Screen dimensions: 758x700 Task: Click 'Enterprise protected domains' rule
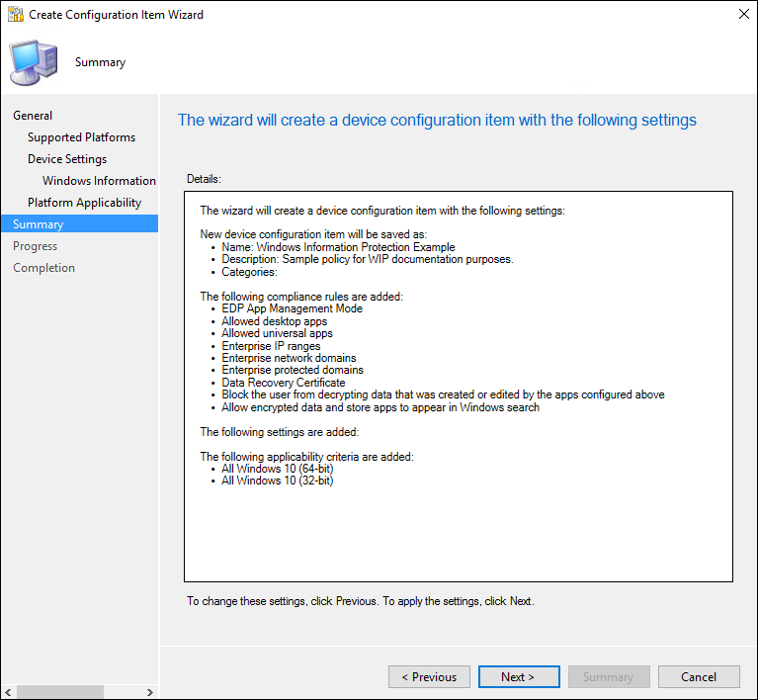click(x=293, y=370)
